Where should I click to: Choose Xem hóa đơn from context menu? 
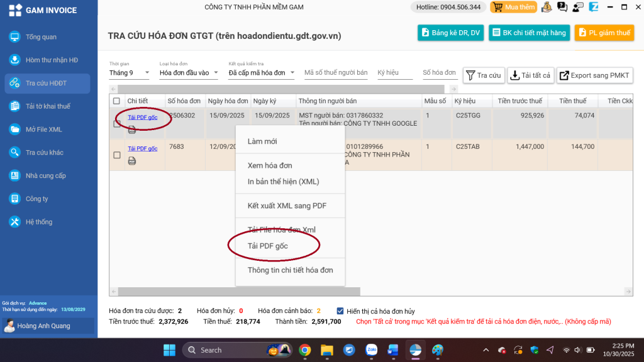[270, 166]
